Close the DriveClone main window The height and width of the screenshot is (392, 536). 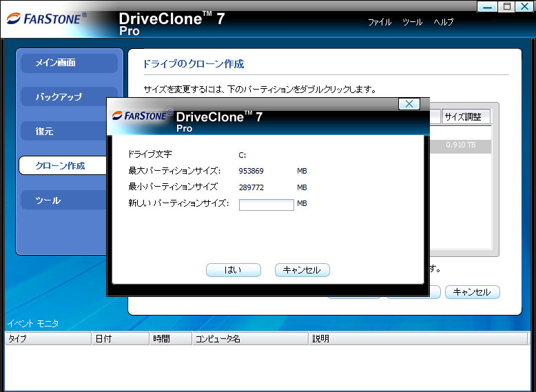[525, 6]
